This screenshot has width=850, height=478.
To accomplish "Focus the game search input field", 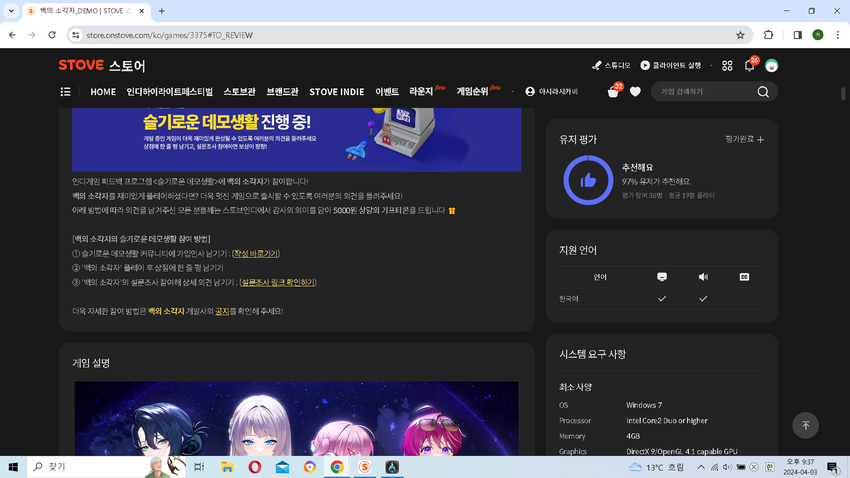I will (x=705, y=92).
